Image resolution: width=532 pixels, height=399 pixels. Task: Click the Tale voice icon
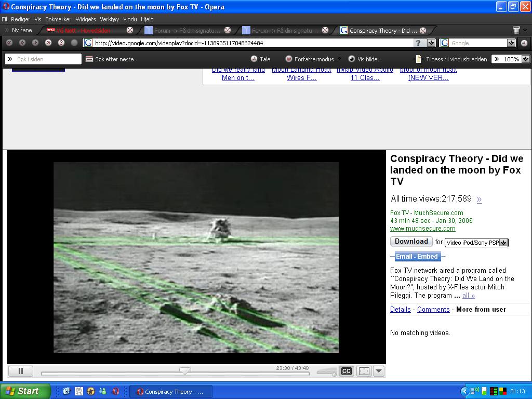coord(254,59)
